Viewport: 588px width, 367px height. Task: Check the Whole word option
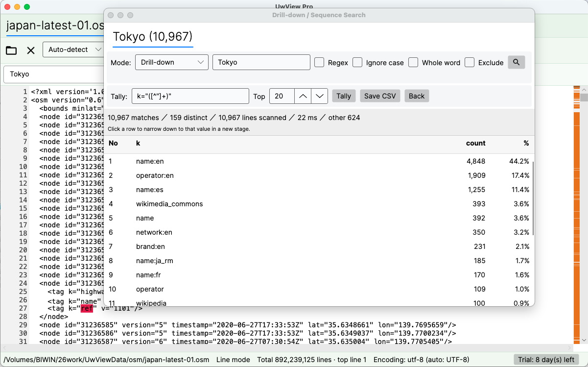click(x=413, y=62)
